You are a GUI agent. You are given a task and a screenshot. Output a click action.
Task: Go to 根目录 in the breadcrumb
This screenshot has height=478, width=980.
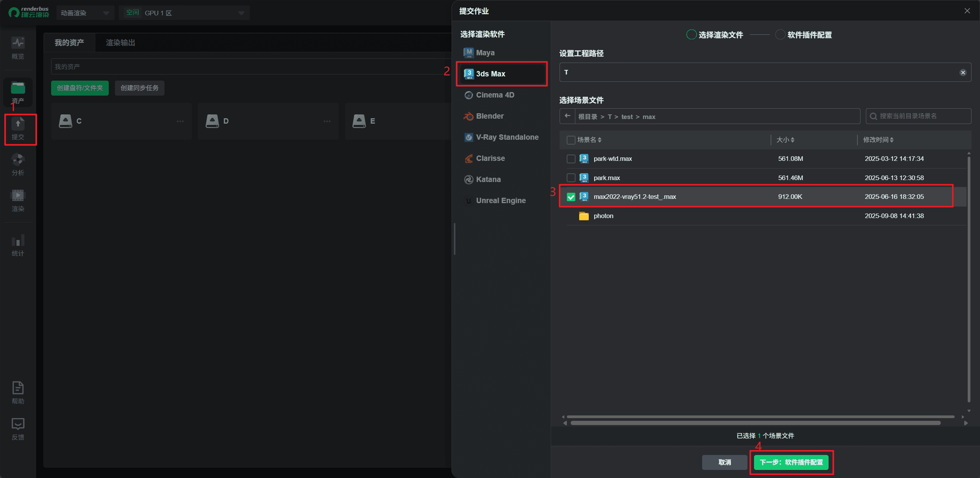pyautogui.click(x=588, y=117)
